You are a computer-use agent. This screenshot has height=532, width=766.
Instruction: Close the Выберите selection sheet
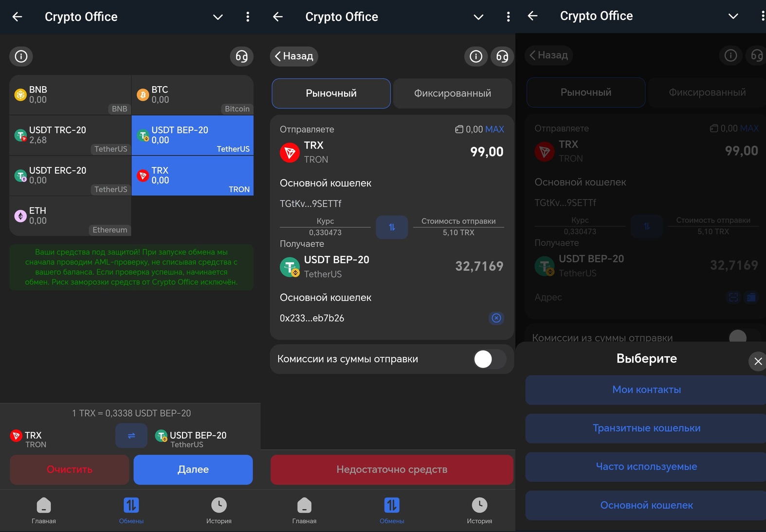pyautogui.click(x=757, y=361)
